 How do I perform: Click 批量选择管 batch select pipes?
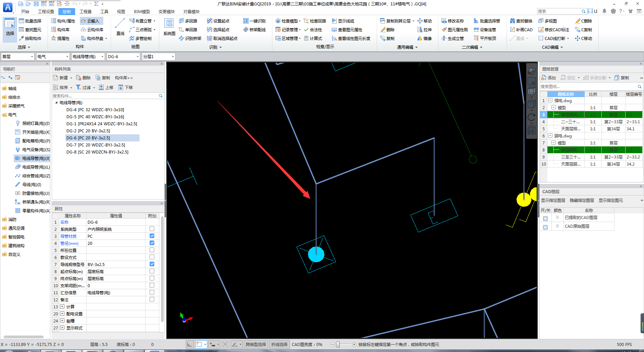coord(487,21)
